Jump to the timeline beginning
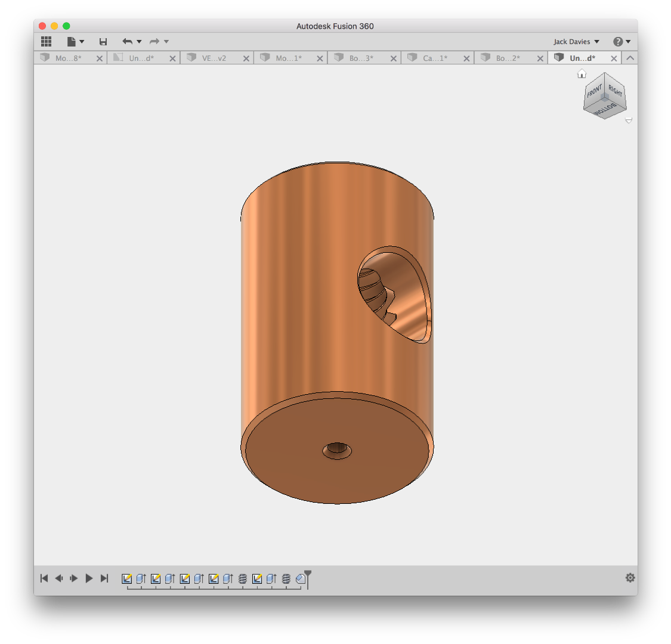671x644 pixels. click(x=44, y=578)
